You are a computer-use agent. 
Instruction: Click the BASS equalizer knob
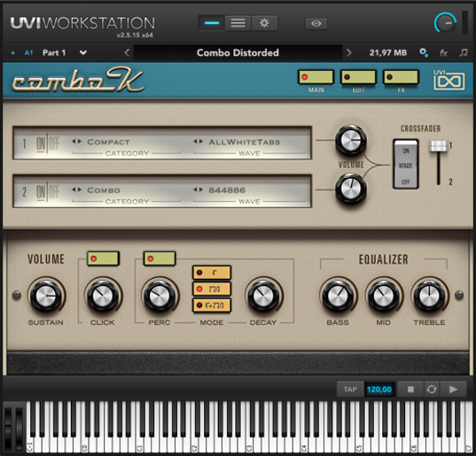pyautogui.click(x=338, y=296)
